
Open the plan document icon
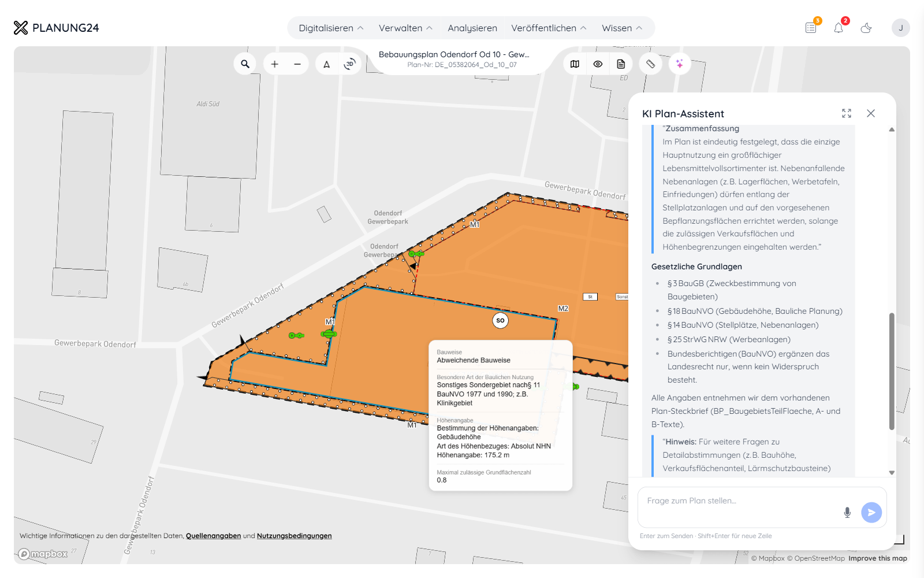tap(621, 64)
